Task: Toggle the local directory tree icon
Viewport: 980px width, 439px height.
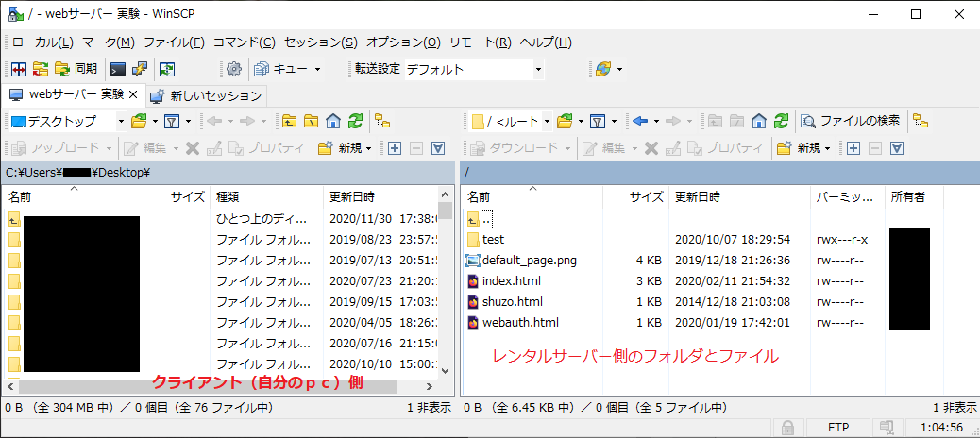Action: coord(382,121)
